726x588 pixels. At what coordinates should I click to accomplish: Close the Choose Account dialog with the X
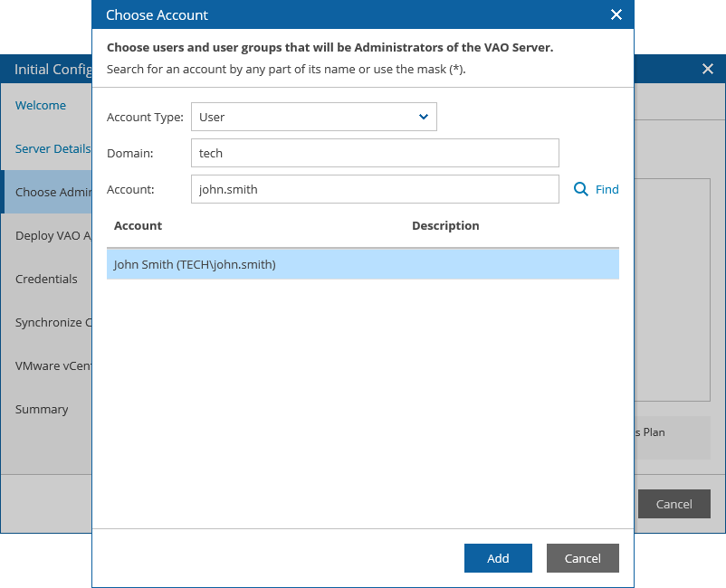point(616,14)
